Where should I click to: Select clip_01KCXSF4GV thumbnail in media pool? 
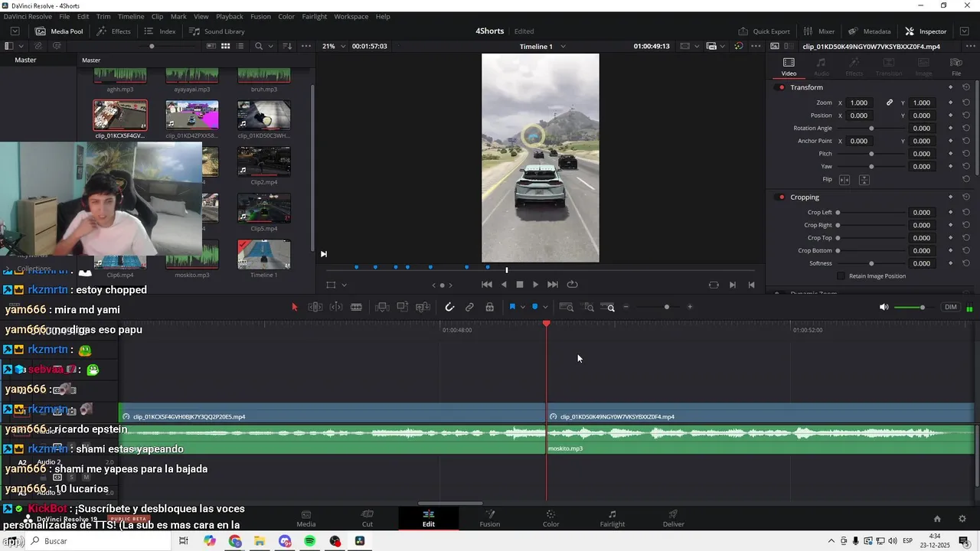click(120, 116)
